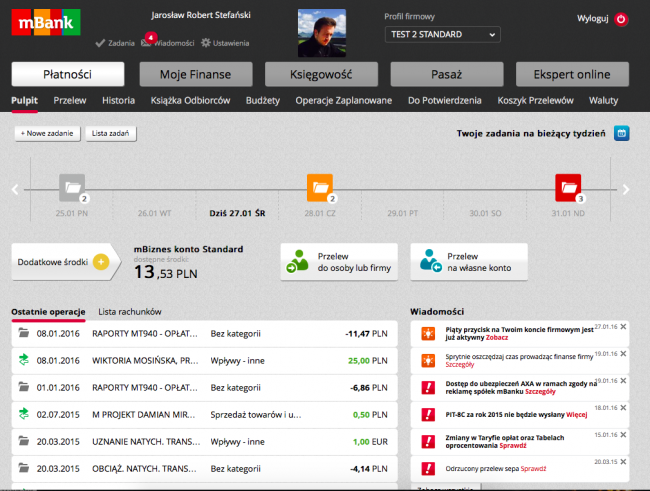Go to the Przelew submenu

[70, 100]
